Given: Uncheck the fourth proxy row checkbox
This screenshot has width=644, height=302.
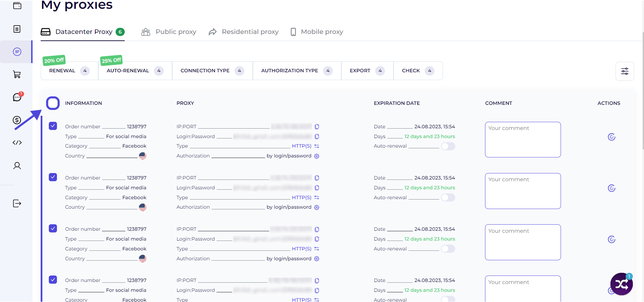Looking at the screenshot, I should pos(53,280).
